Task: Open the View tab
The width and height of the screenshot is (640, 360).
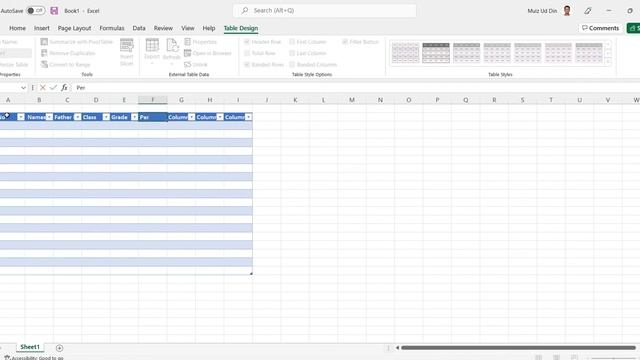Action: pyautogui.click(x=188, y=28)
